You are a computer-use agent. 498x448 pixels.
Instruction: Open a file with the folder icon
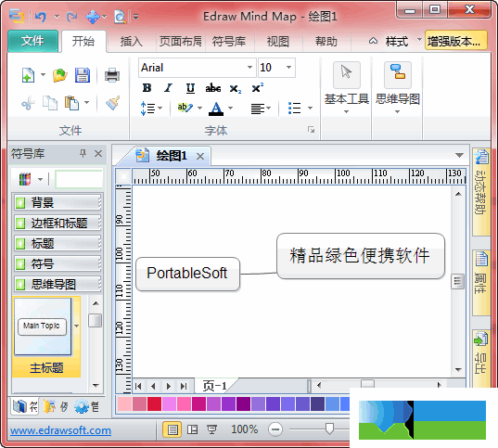click(59, 76)
